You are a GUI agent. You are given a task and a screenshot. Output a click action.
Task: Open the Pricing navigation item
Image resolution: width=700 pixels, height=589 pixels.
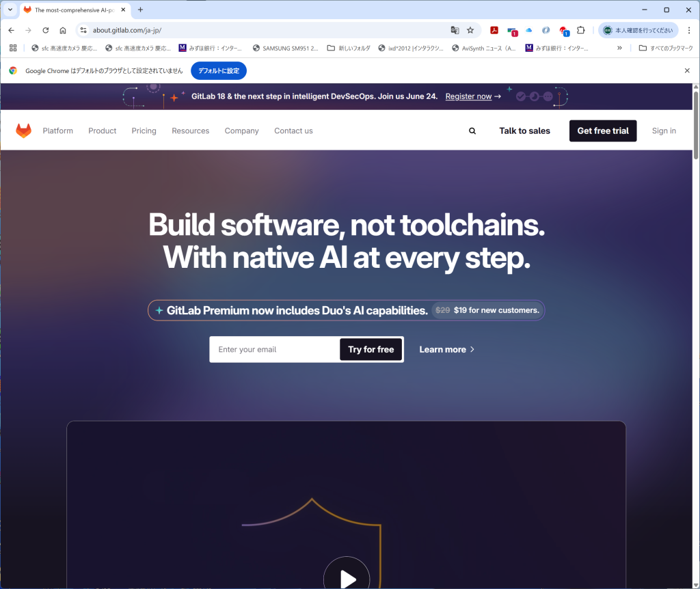click(x=144, y=131)
